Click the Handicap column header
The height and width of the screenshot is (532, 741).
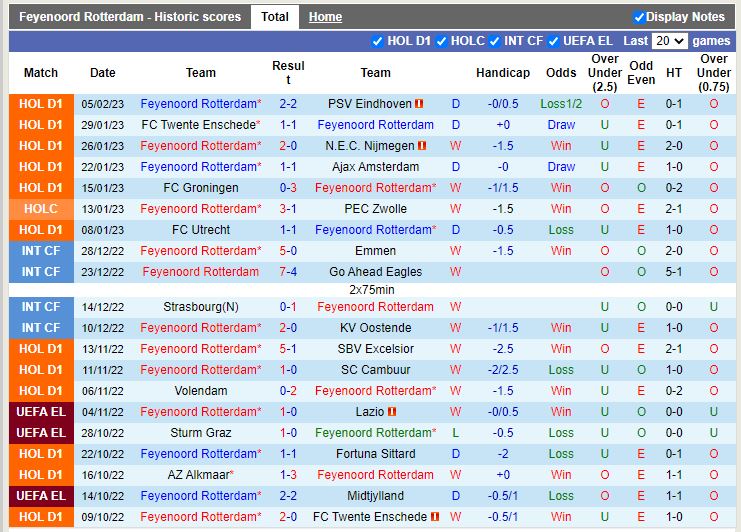click(x=502, y=73)
